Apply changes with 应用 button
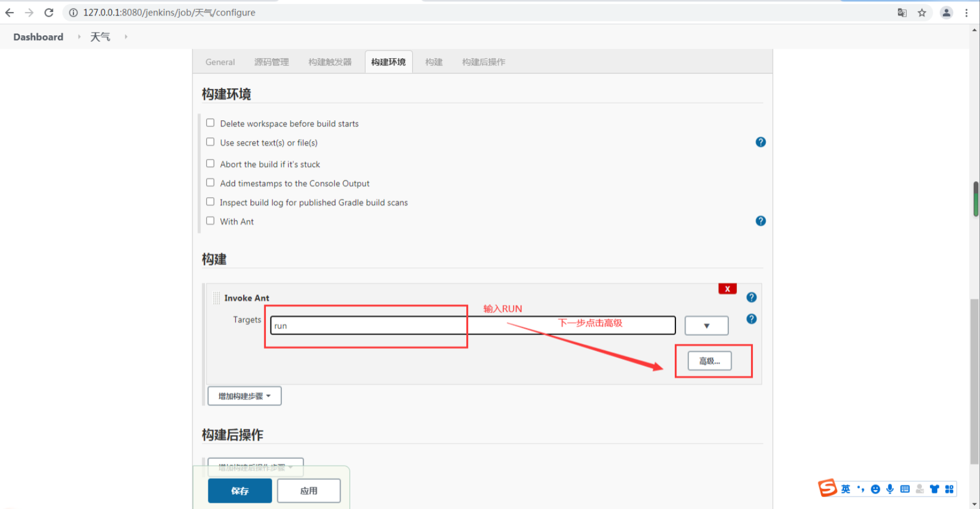This screenshot has width=980, height=509. pyautogui.click(x=309, y=491)
